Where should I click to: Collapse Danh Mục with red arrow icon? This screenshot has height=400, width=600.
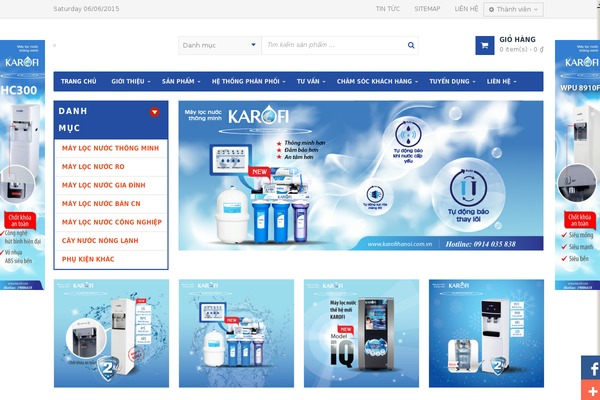pos(155,112)
